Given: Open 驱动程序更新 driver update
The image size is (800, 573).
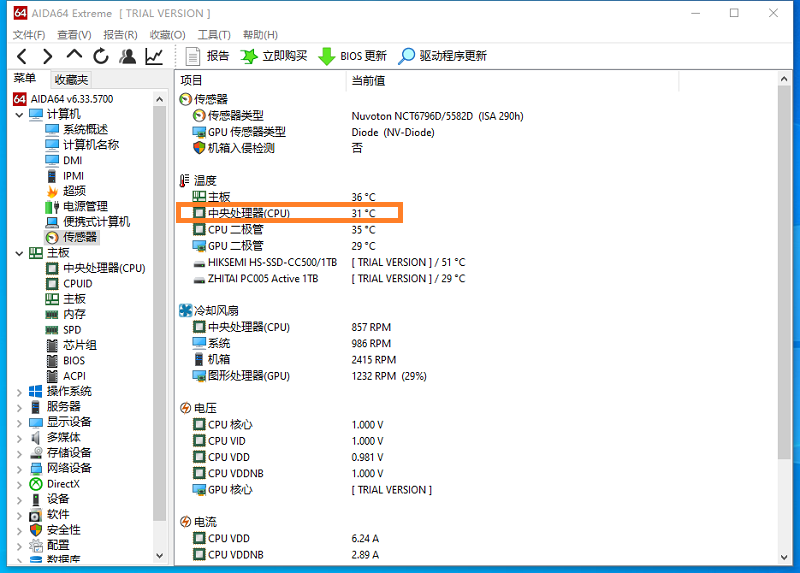Looking at the screenshot, I should [442, 56].
